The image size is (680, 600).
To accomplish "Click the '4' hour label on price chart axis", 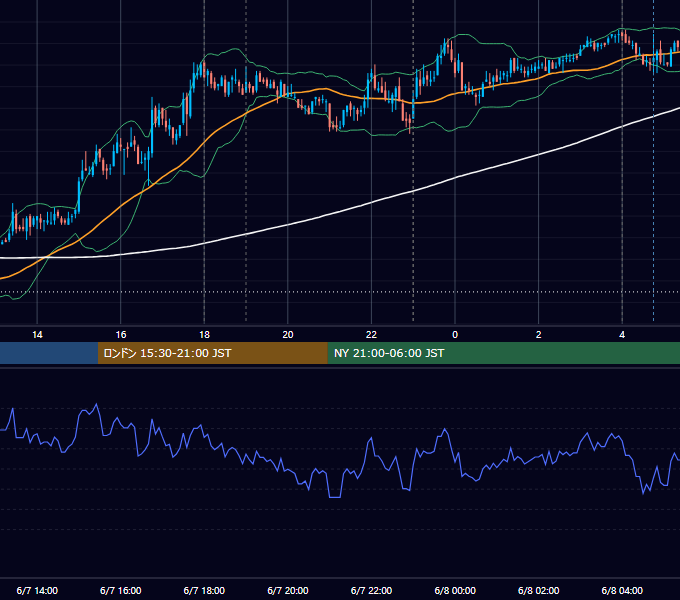I will pyautogui.click(x=622, y=335).
